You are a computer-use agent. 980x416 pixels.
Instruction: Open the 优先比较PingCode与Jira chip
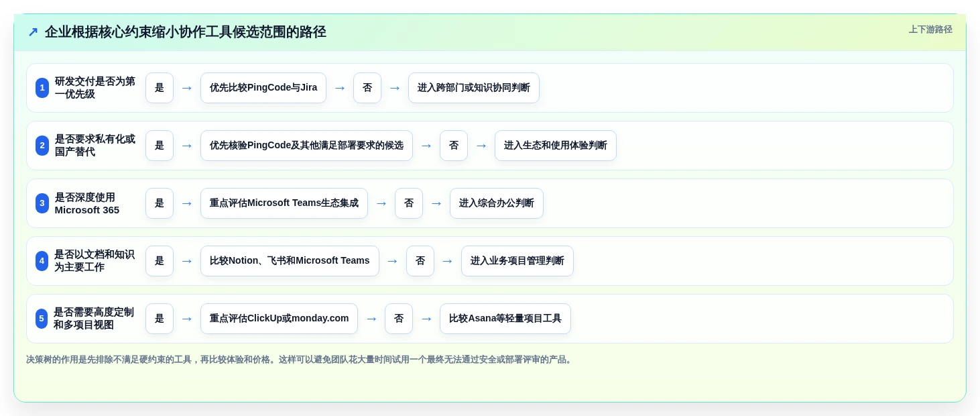pos(263,88)
